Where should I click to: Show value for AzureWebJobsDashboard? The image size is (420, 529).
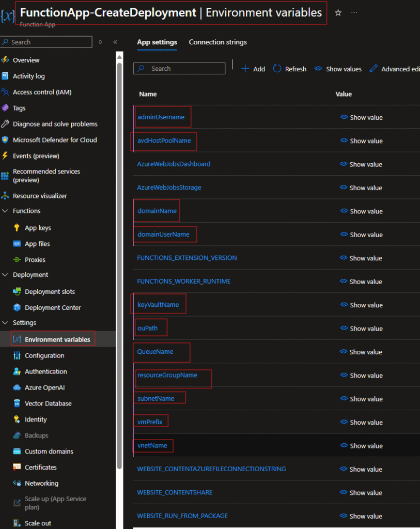point(361,164)
